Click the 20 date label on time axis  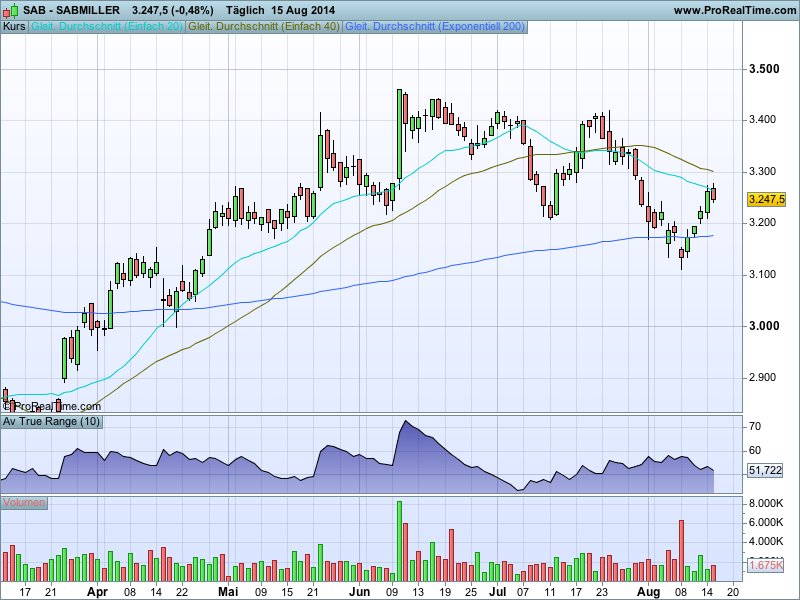coord(733,592)
